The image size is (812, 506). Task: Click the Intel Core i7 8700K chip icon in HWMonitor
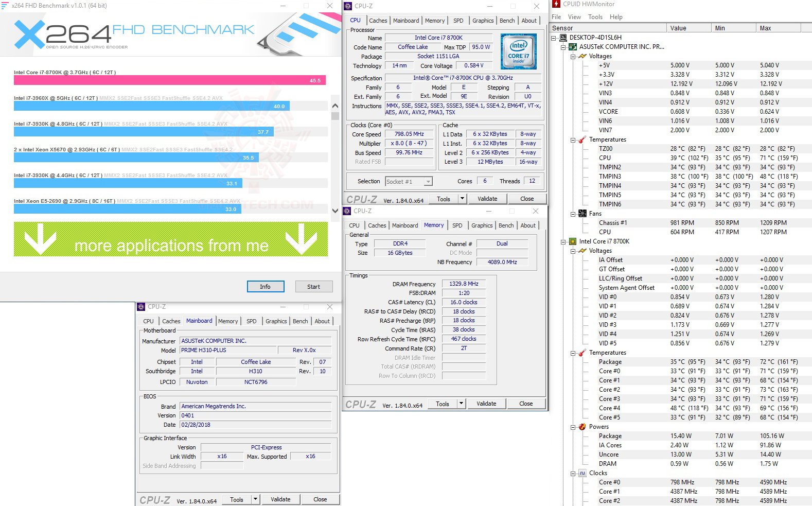[573, 241]
